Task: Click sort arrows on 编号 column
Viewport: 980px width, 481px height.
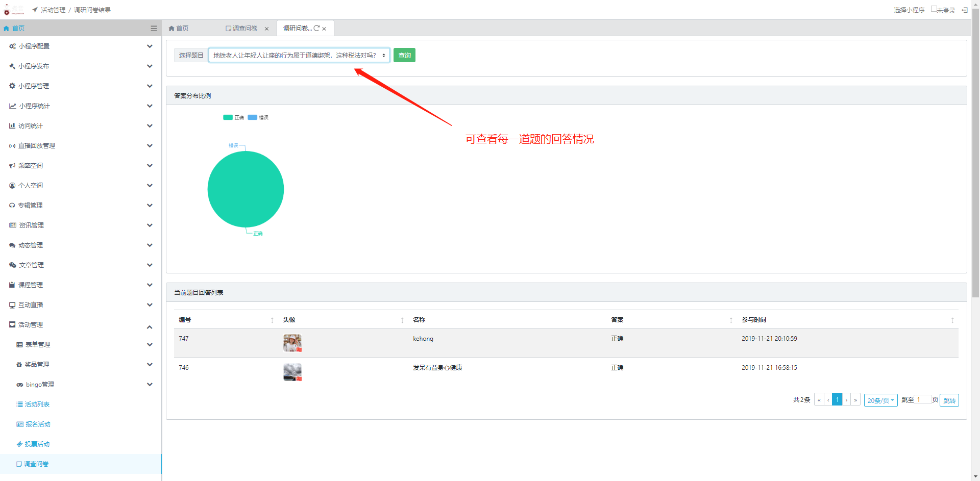Action: (x=272, y=320)
